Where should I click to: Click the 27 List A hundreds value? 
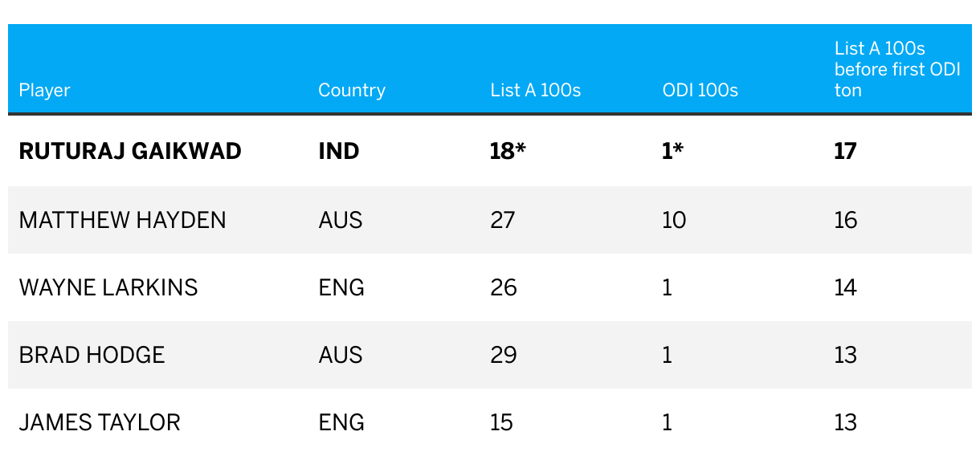[x=503, y=220]
